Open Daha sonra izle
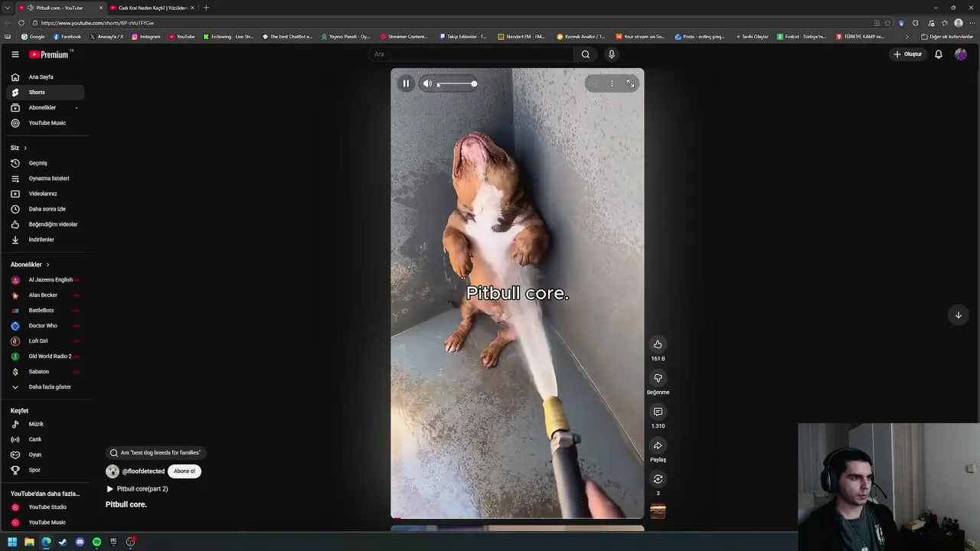980x551 pixels. point(45,209)
